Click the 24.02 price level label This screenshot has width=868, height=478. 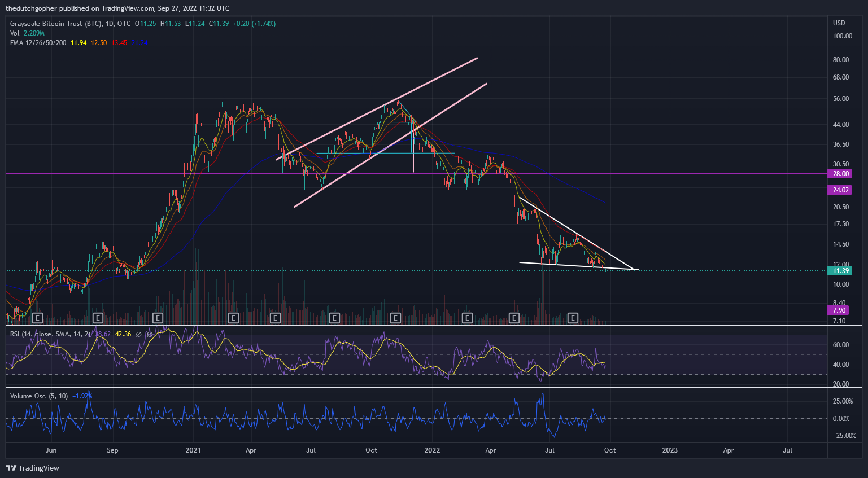pyautogui.click(x=840, y=190)
